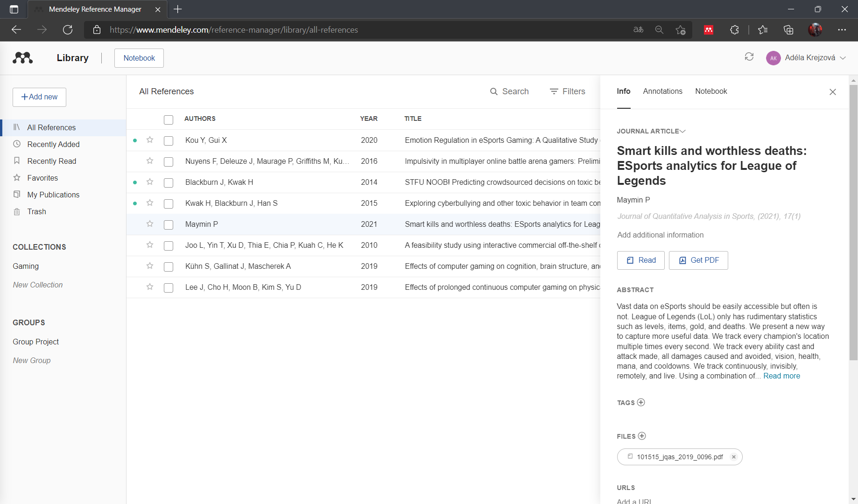Click the Add new button

click(39, 97)
